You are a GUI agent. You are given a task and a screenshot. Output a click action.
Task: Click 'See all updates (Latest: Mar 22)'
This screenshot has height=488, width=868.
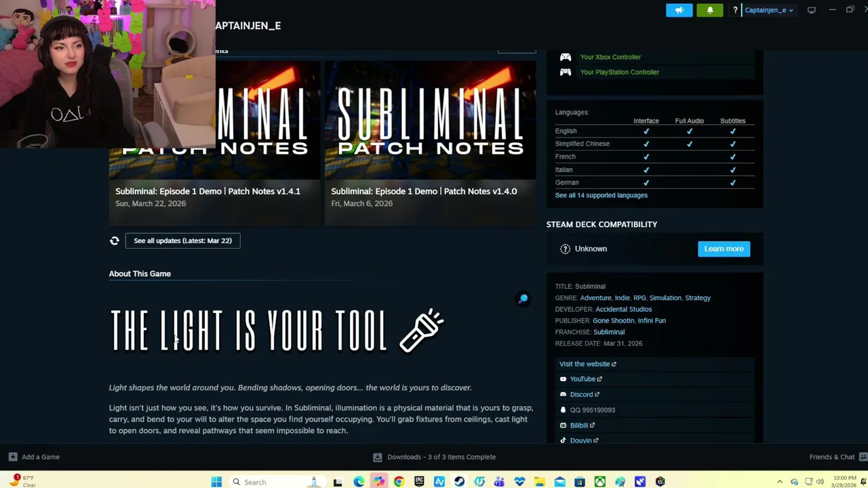click(x=182, y=241)
